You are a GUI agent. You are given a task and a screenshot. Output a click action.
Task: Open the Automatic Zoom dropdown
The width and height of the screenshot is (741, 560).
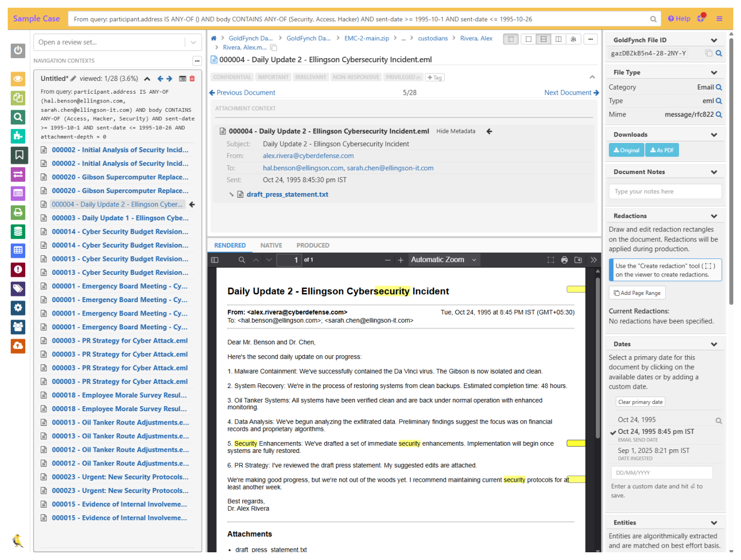[444, 260]
